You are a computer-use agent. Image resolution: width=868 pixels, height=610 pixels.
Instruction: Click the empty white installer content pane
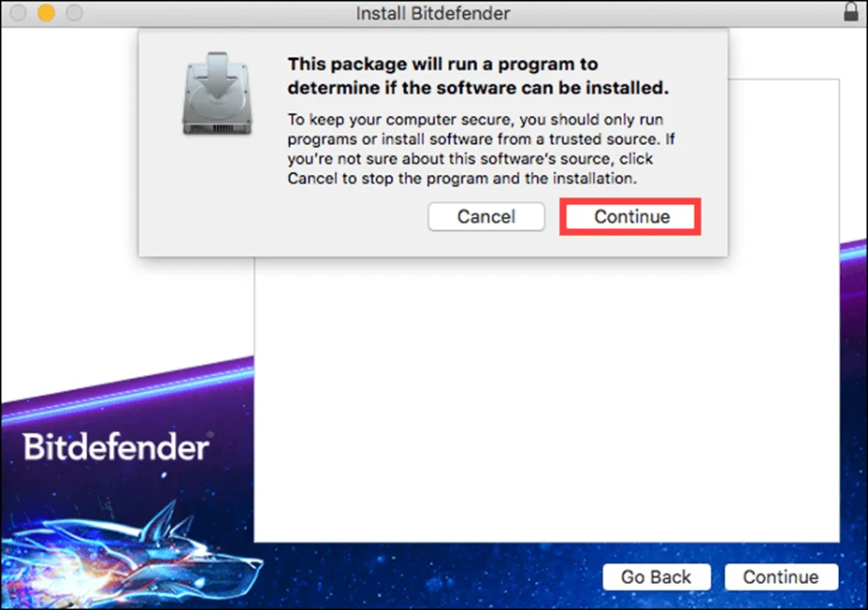(x=546, y=399)
